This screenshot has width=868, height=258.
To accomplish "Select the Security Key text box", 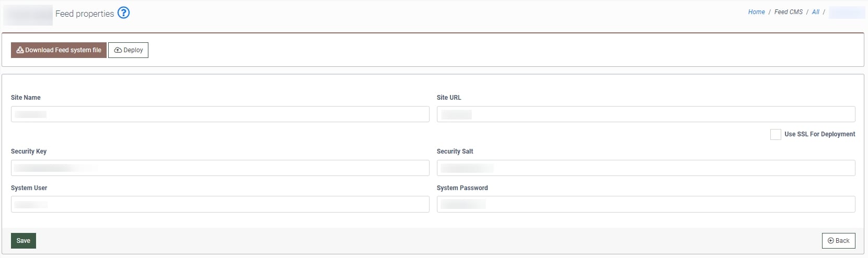I will tap(220, 168).
